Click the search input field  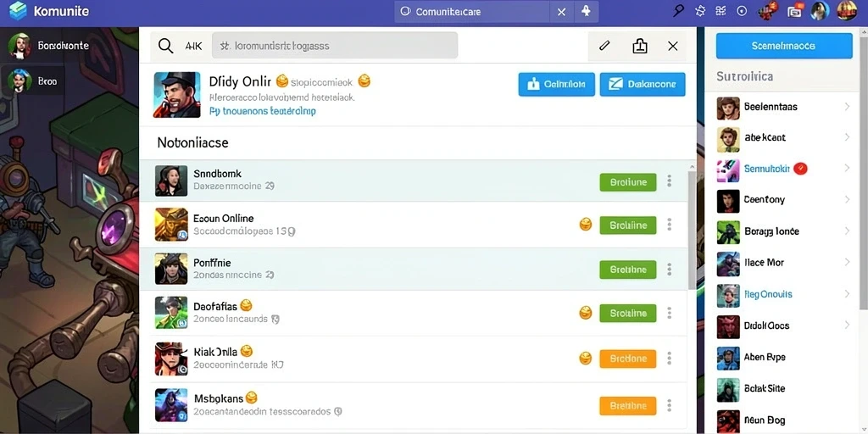pos(334,46)
